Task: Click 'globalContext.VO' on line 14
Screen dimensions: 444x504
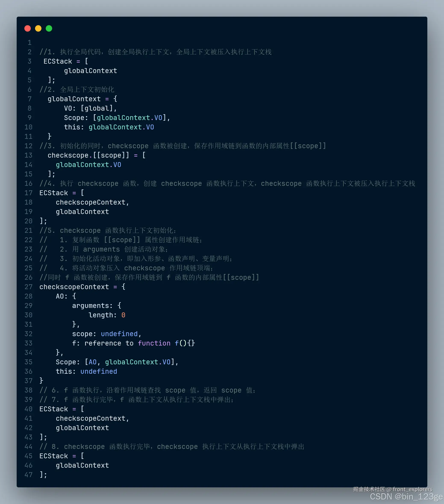Action: (88, 165)
